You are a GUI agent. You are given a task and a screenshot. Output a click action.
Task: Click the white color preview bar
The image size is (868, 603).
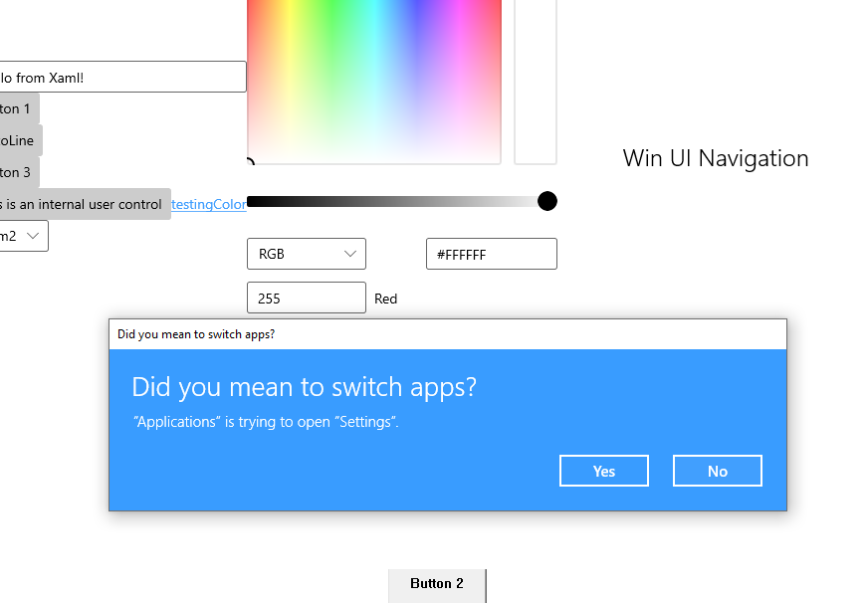tap(536, 82)
